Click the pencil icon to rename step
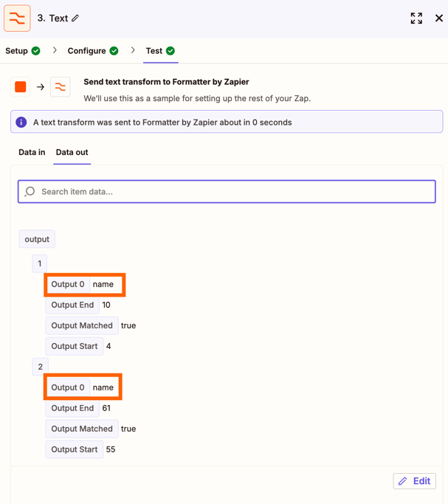Screen dimensions: 448x504 click(x=75, y=18)
